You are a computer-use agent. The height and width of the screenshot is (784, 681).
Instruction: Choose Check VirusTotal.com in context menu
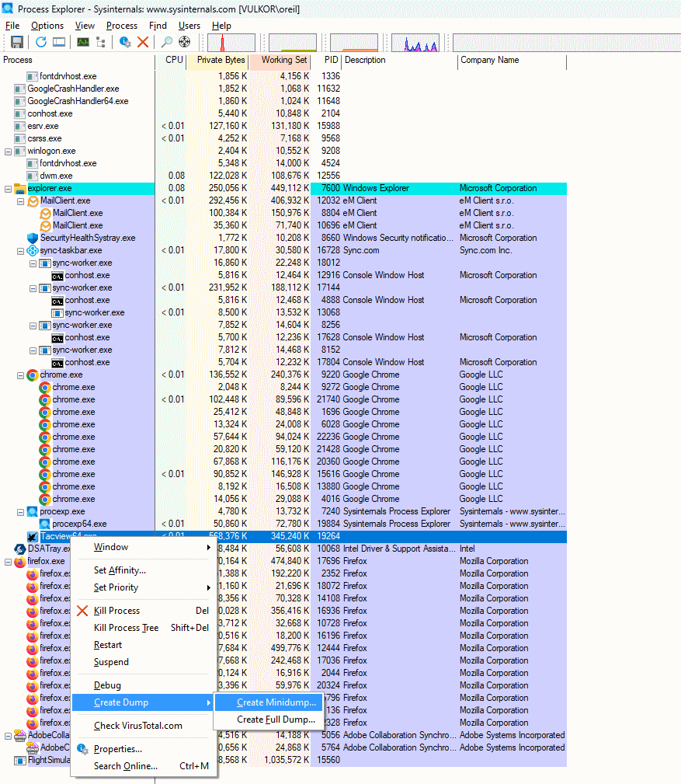point(144,726)
